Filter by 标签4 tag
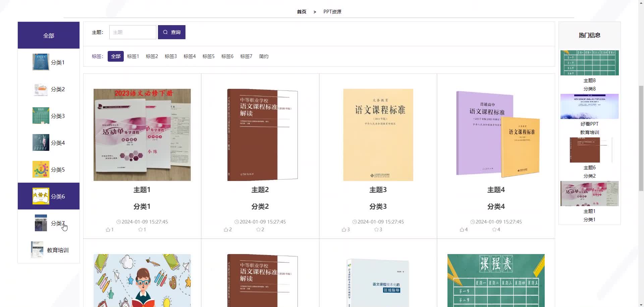 [190, 56]
